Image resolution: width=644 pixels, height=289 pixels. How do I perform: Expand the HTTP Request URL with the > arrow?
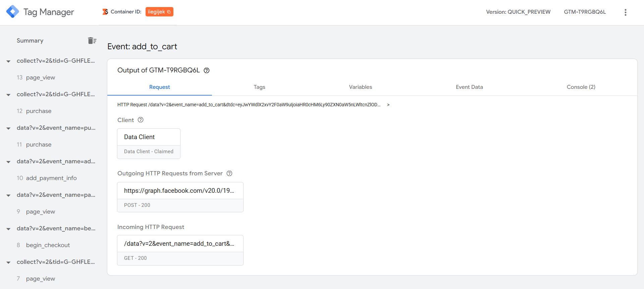(x=388, y=105)
